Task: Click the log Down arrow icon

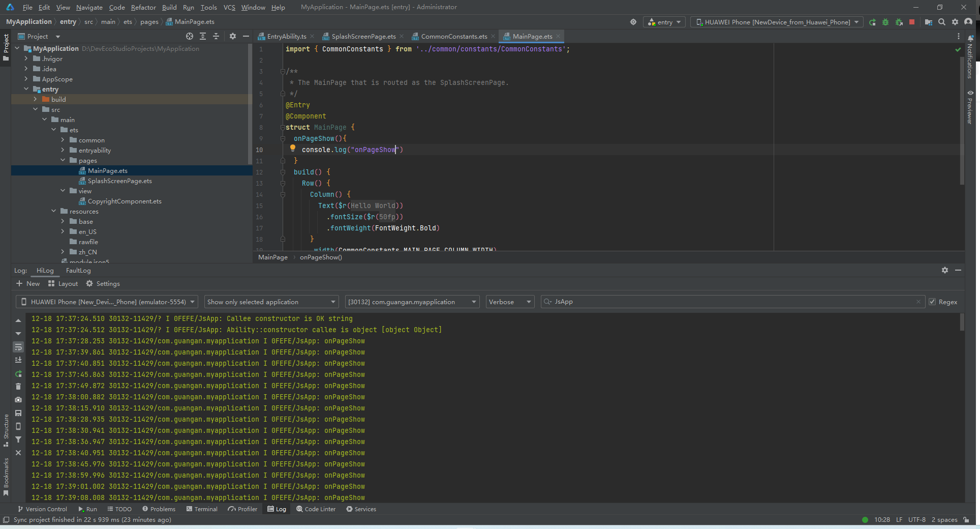Action: (x=18, y=334)
